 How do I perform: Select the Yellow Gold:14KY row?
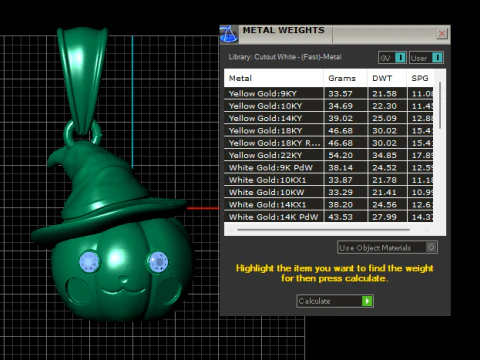point(329,118)
